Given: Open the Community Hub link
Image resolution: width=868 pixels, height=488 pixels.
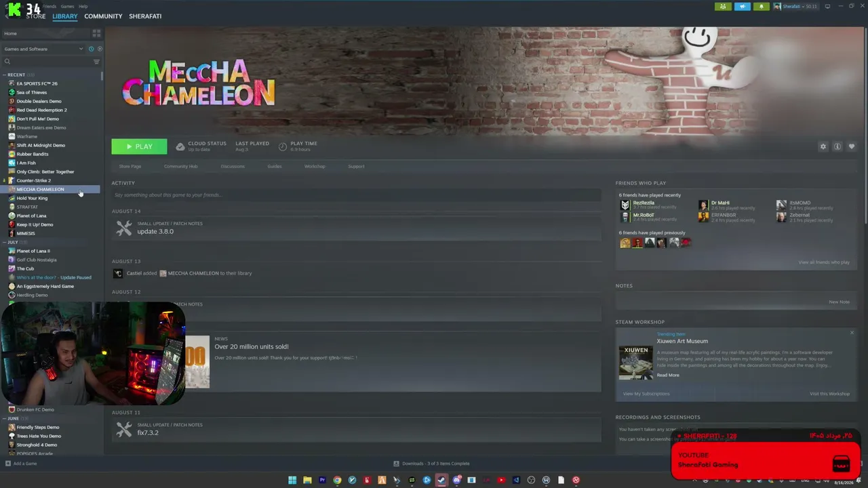Looking at the screenshot, I should click(180, 166).
